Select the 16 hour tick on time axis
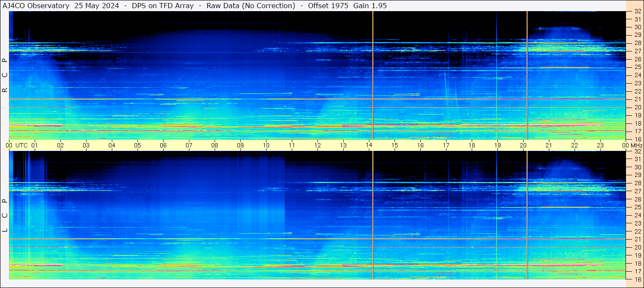The image size is (644, 288). click(x=420, y=145)
